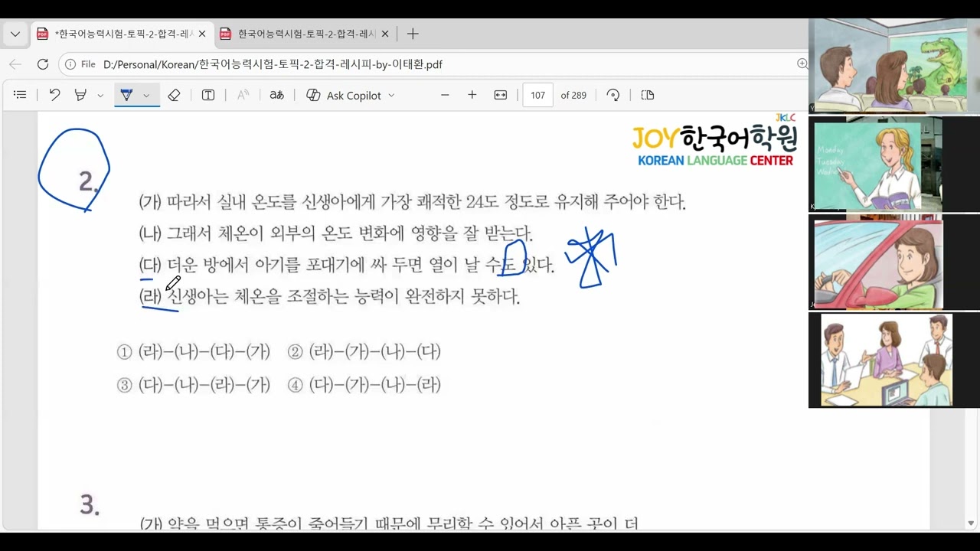980x551 pixels.
Task: Select the woman driving car participant thumbnail
Action: point(877,263)
